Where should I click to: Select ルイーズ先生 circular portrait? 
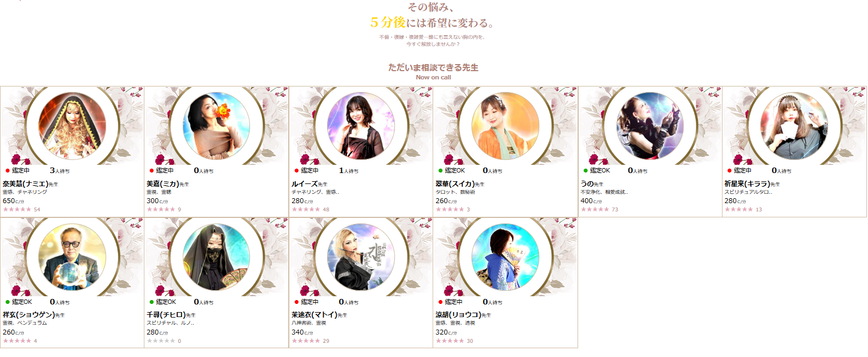(x=360, y=126)
